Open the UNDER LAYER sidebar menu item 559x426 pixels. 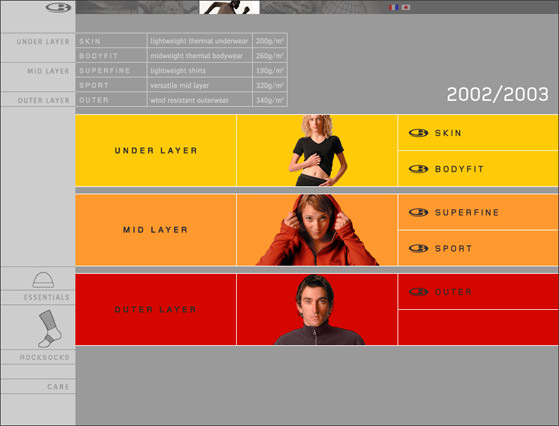(x=43, y=42)
